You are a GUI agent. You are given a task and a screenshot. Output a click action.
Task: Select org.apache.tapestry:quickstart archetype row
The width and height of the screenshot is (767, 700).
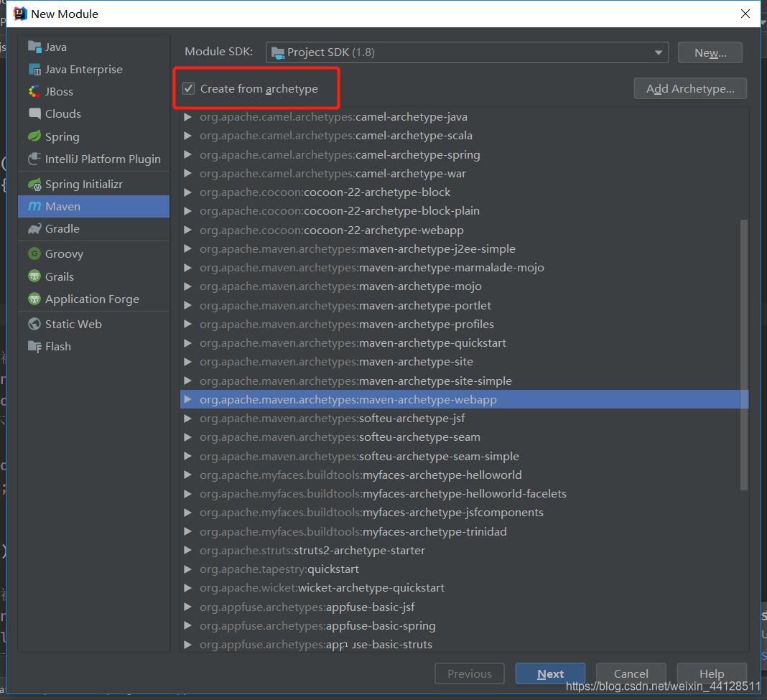pyautogui.click(x=464, y=569)
